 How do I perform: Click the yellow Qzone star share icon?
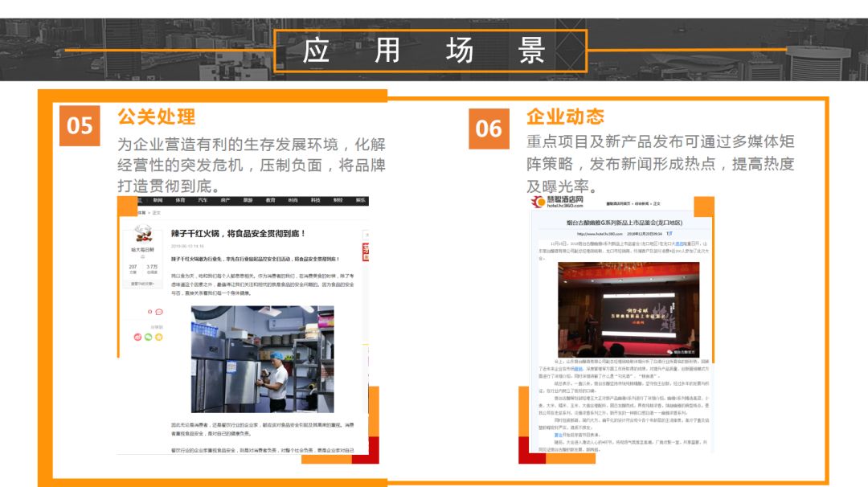pos(159,337)
